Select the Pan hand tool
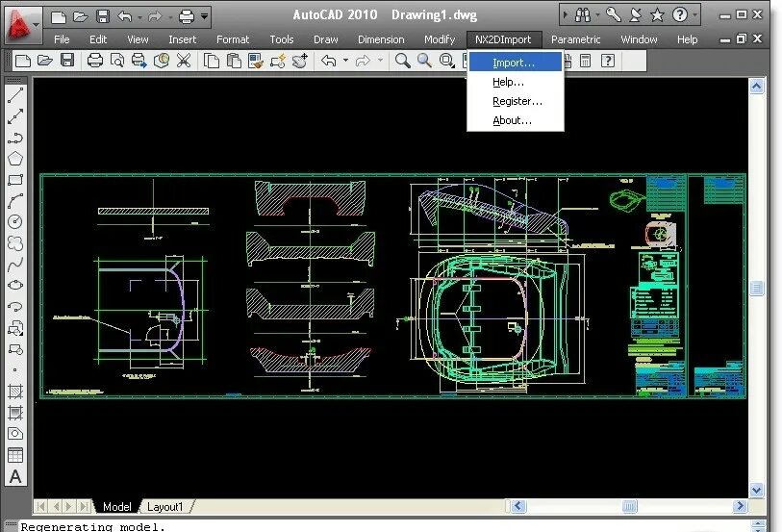This screenshot has width=782, height=532. click(x=300, y=61)
